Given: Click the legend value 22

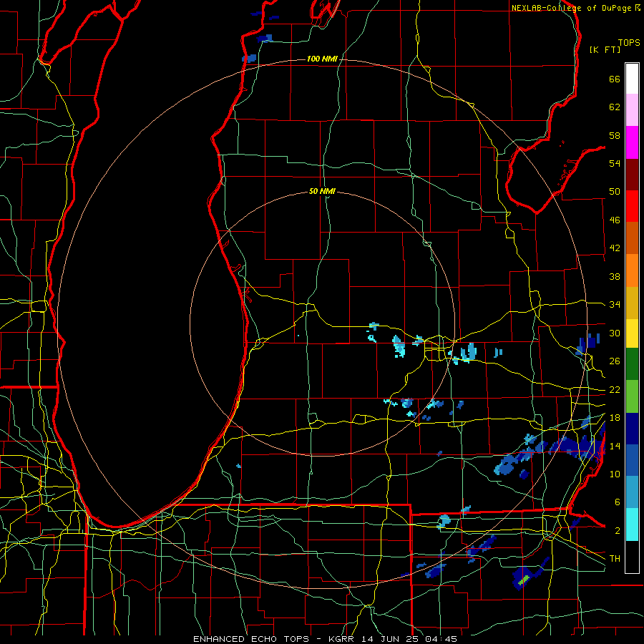Looking at the screenshot, I should pos(615,389).
